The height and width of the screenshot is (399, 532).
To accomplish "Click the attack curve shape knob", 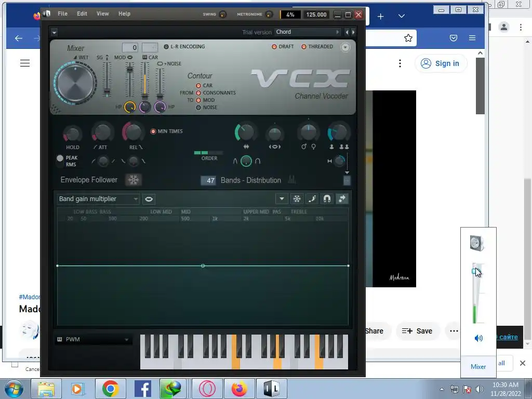I will click(x=103, y=161).
